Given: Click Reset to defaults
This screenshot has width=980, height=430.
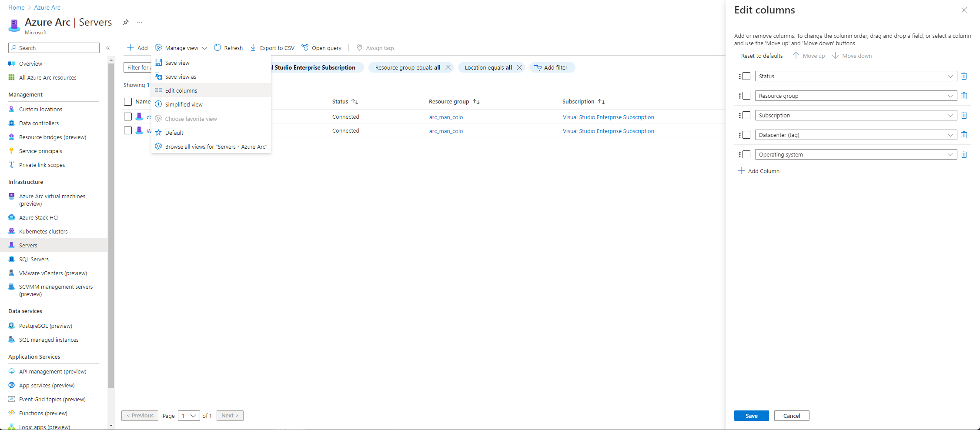Looking at the screenshot, I should pos(762,56).
